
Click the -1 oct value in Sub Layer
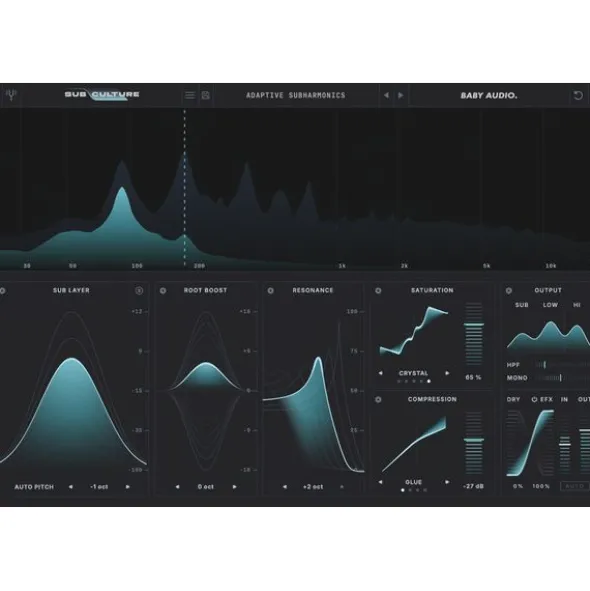[99, 487]
